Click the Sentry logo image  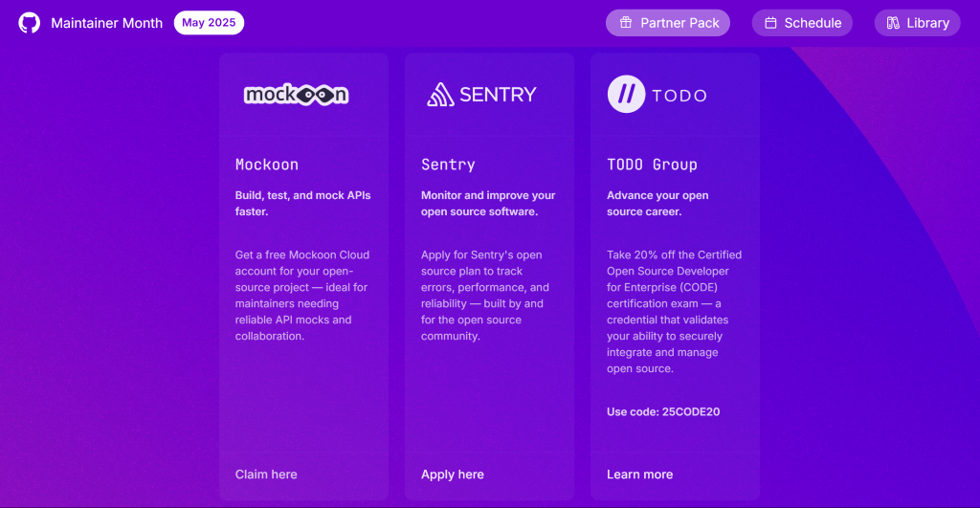pos(481,94)
